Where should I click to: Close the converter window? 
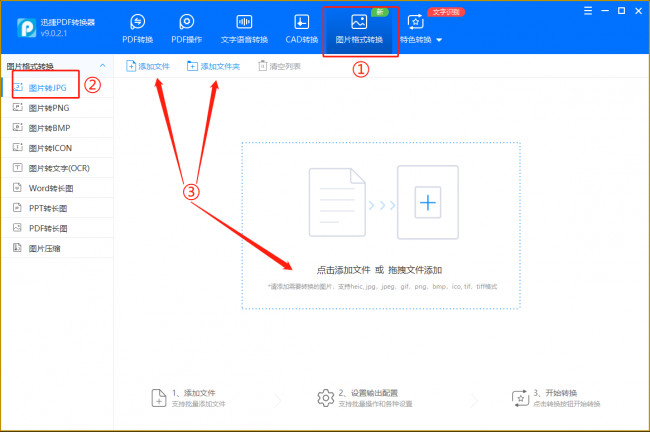pyautogui.click(x=638, y=11)
